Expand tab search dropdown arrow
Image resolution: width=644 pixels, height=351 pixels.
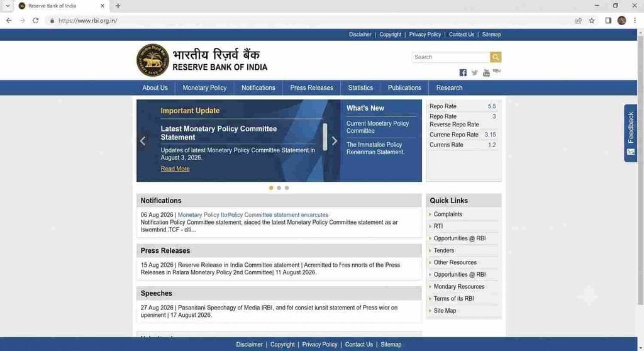[8, 6]
